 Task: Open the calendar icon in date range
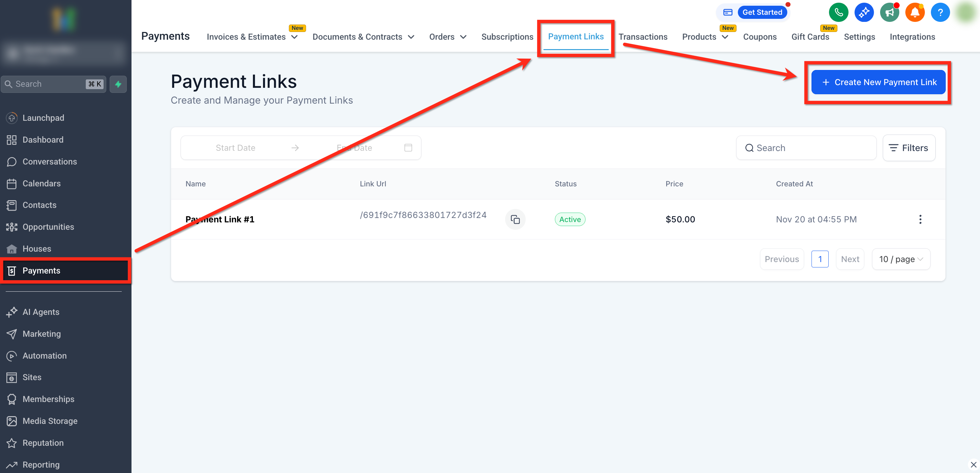pos(408,148)
